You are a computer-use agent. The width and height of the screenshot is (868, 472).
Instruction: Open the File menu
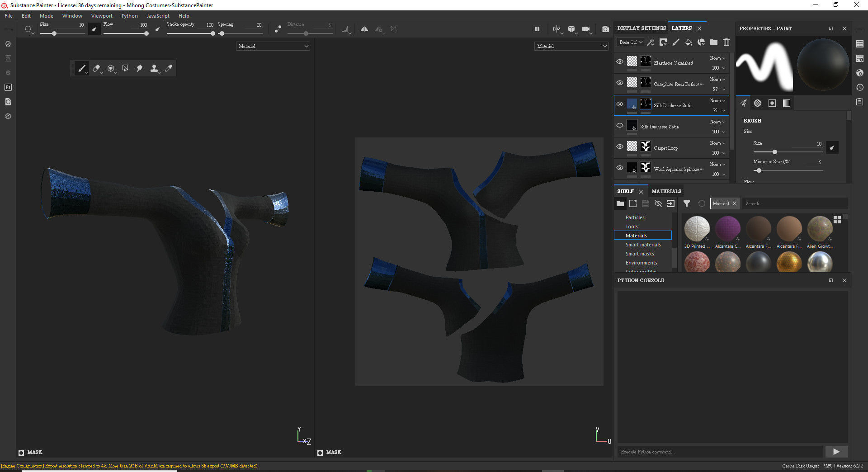[9, 16]
